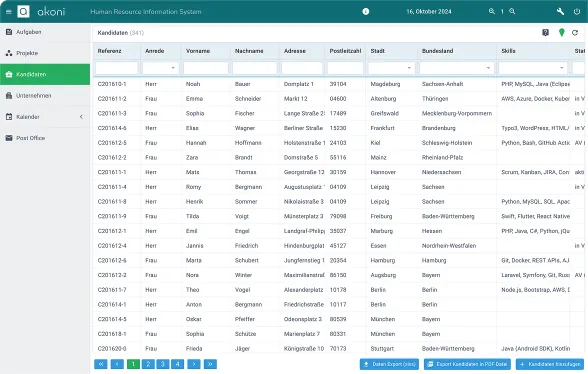
Task: Open Unternehmen in the sidebar
Action: pos(45,96)
